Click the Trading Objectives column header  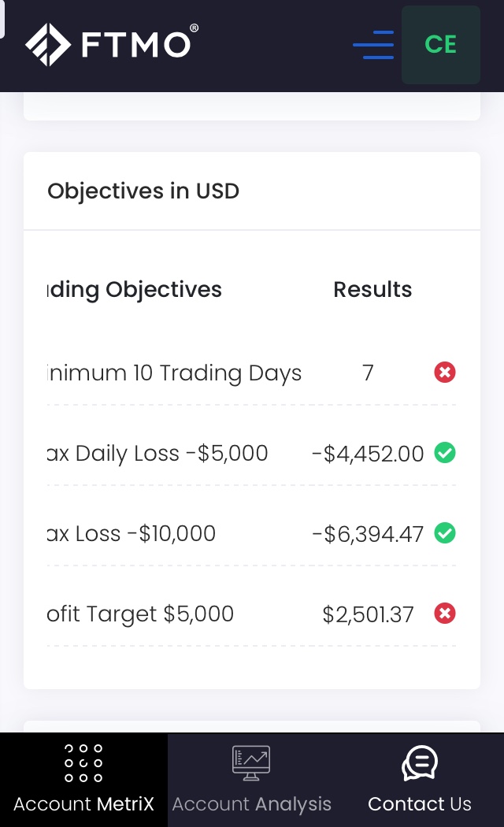pos(135,290)
